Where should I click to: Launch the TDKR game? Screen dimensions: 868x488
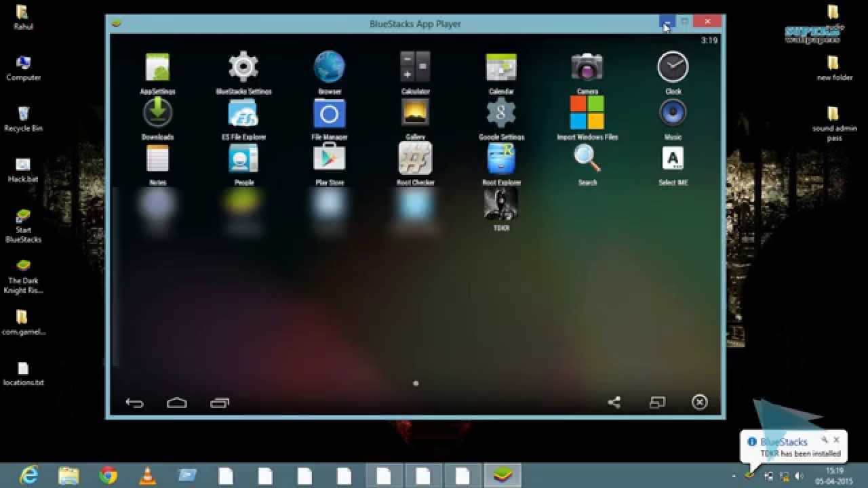[501, 204]
